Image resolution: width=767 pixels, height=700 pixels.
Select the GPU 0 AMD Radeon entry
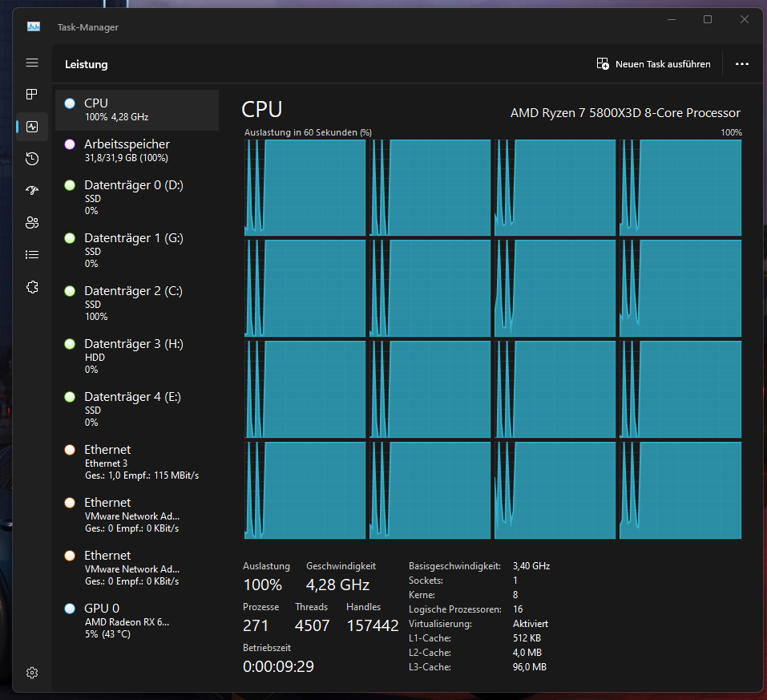tap(137, 620)
